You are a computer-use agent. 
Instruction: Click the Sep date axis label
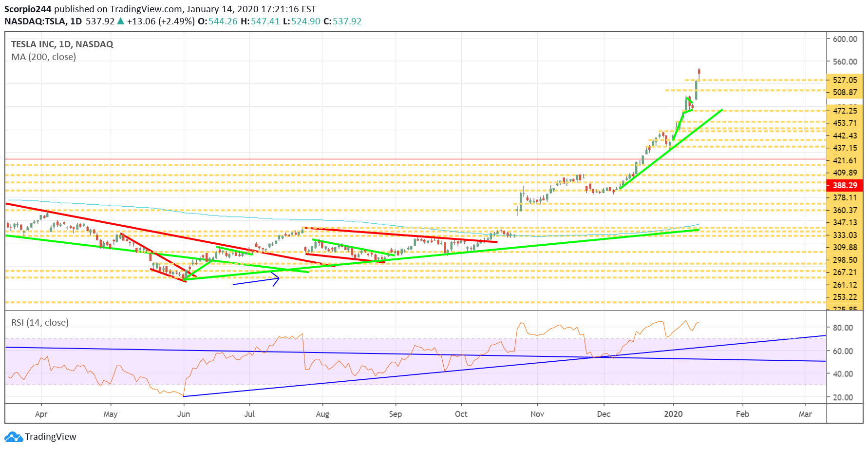(396, 414)
